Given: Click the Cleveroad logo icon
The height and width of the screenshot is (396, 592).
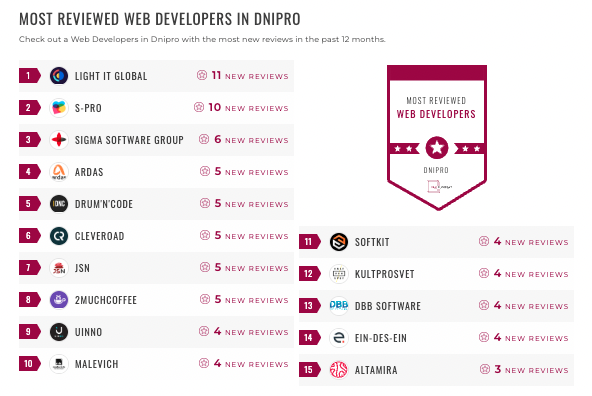Looking at the screenshot, I should click(x=59, y=236).
